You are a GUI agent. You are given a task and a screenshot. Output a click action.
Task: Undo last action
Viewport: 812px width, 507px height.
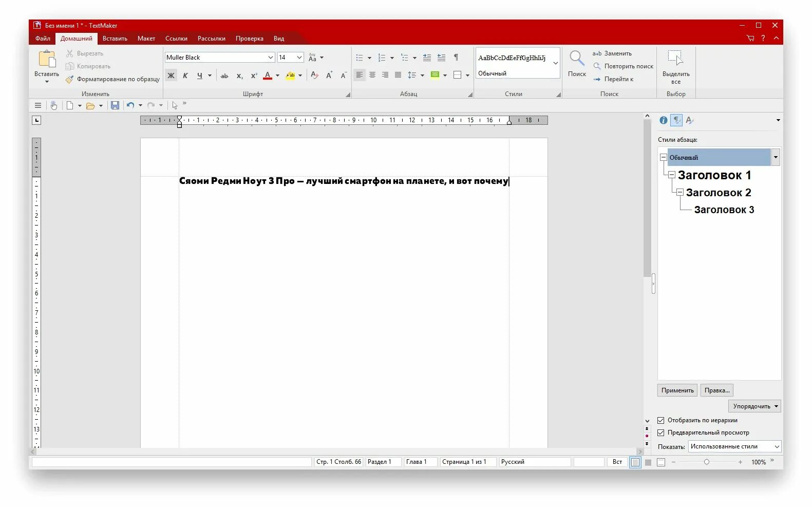130,105
